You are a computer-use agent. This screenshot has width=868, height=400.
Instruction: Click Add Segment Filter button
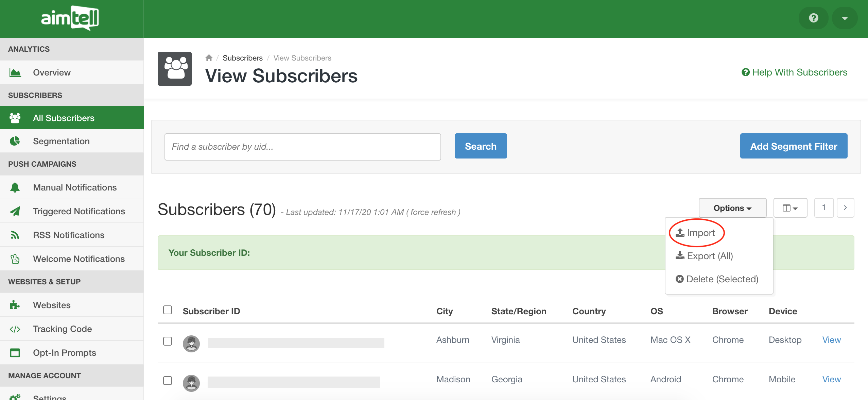794,146
